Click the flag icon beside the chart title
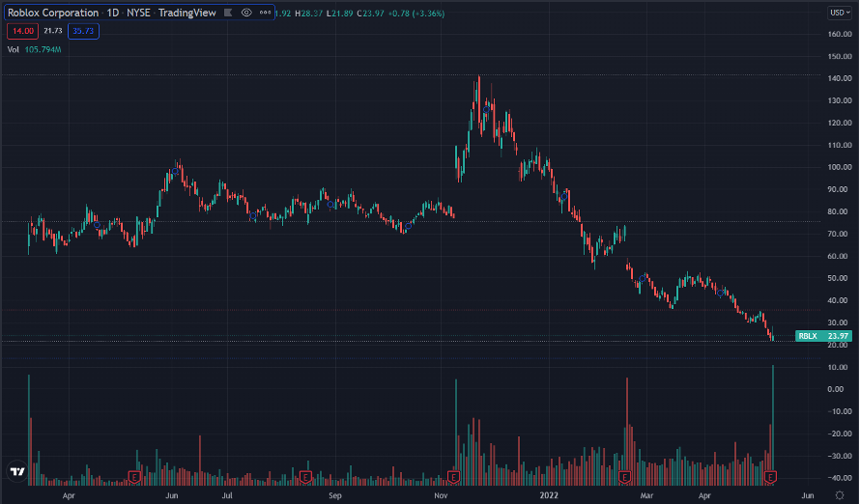 228,13
